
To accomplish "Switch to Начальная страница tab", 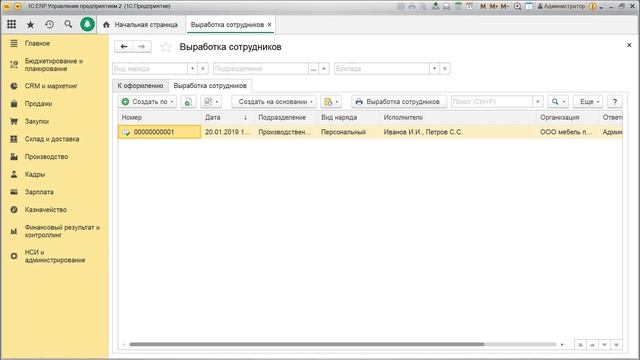I will (141, 25).
